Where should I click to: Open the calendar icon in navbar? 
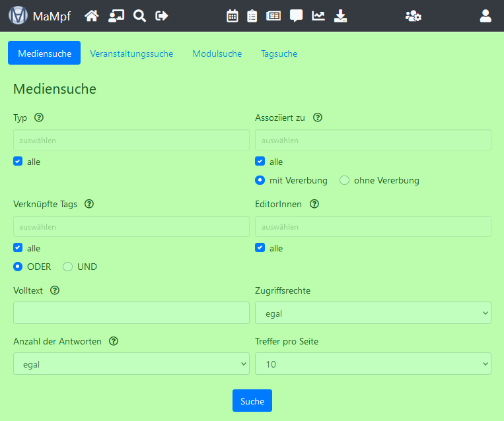pyautogui.click(x=232, y=16)
